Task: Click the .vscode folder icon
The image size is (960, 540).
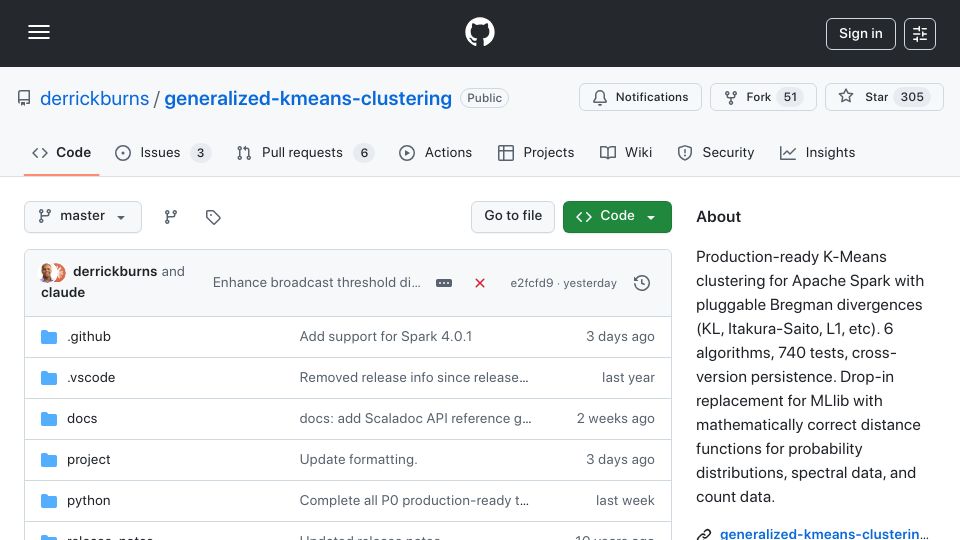Action: pos(49,378)
